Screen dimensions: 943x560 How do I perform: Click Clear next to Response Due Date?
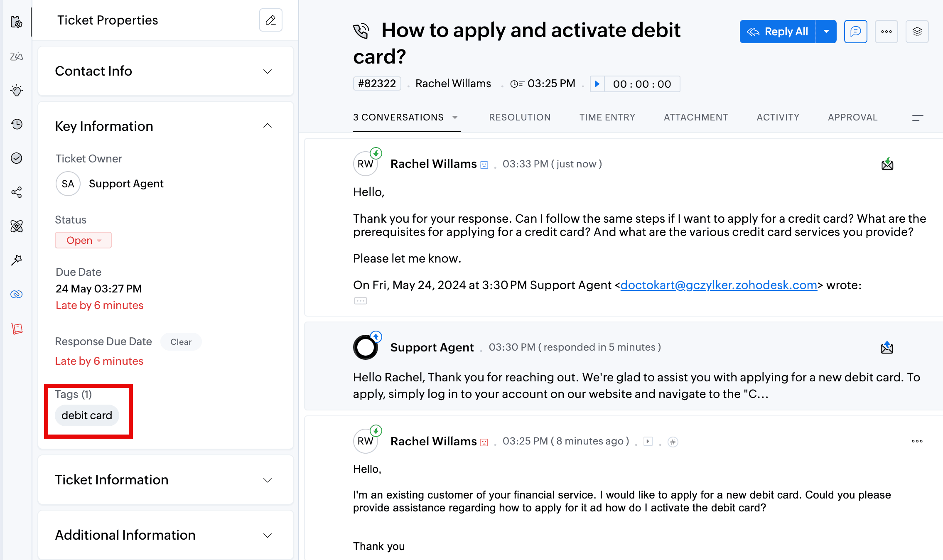click(181, 341)
